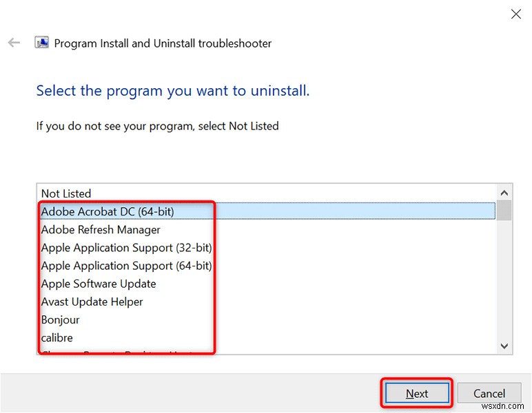Image resolution: width=532 pixels, height=413 pixels.
Task: Select the Not Listed entry
Action: pyautogui.click(x=266, y=193)
